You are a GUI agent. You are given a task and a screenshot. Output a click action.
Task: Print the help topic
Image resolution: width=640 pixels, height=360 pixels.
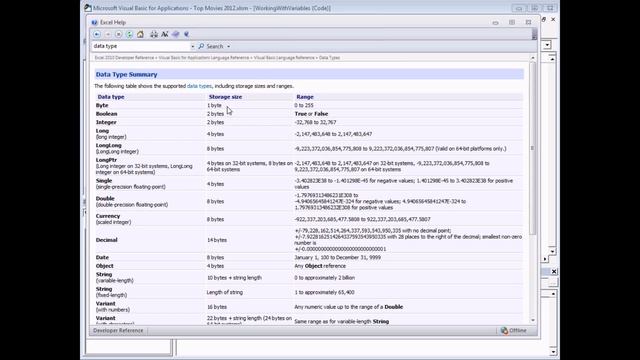pyautogui.click(x=154, y=34)
